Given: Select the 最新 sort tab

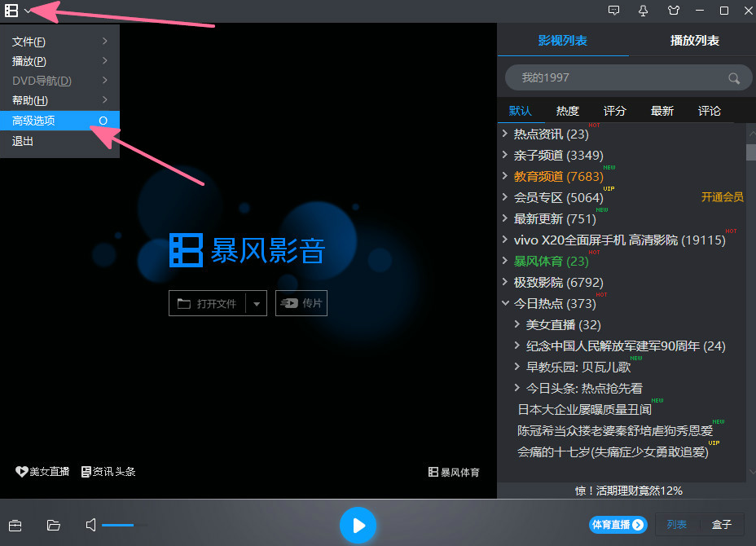Looking at the screenshot, I should tap(662, 111).
